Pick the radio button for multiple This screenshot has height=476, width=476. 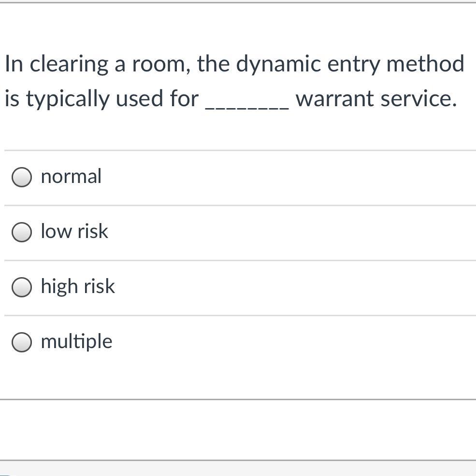[22, 342]
